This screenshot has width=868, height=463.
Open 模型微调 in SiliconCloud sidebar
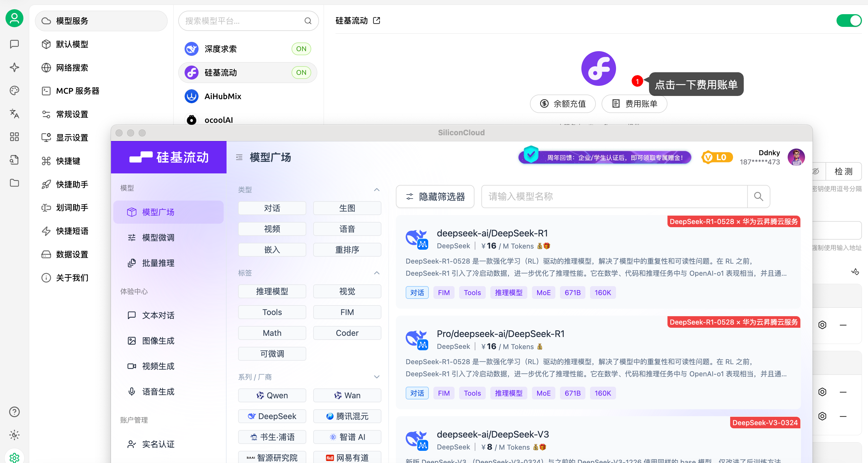(x=168, y=238)
